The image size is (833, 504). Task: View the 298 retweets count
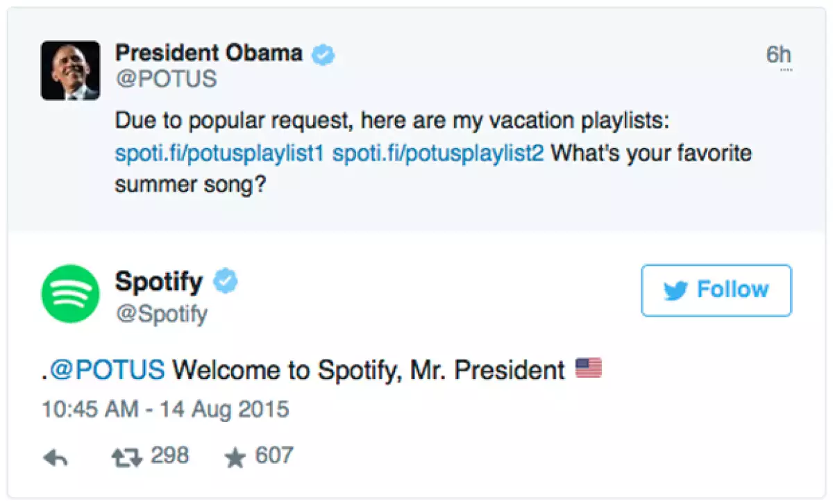[x=169, y=456]
